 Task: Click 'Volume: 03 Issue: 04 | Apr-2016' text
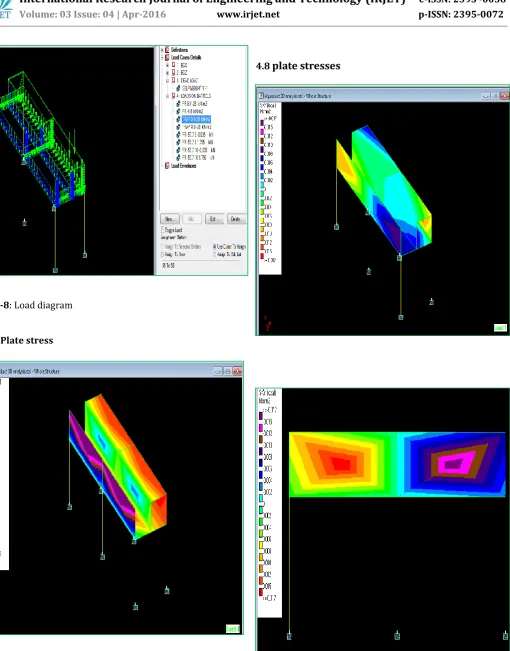(93, 14)
